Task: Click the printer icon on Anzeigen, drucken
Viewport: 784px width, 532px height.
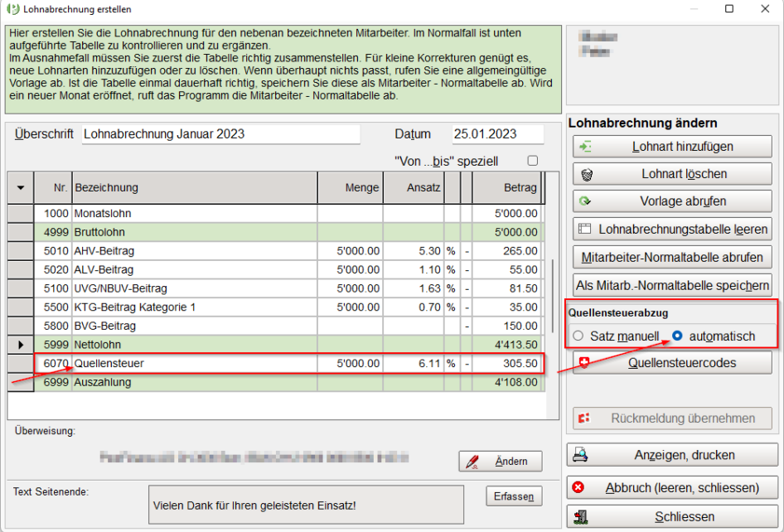Action: [x=580, y=454]
